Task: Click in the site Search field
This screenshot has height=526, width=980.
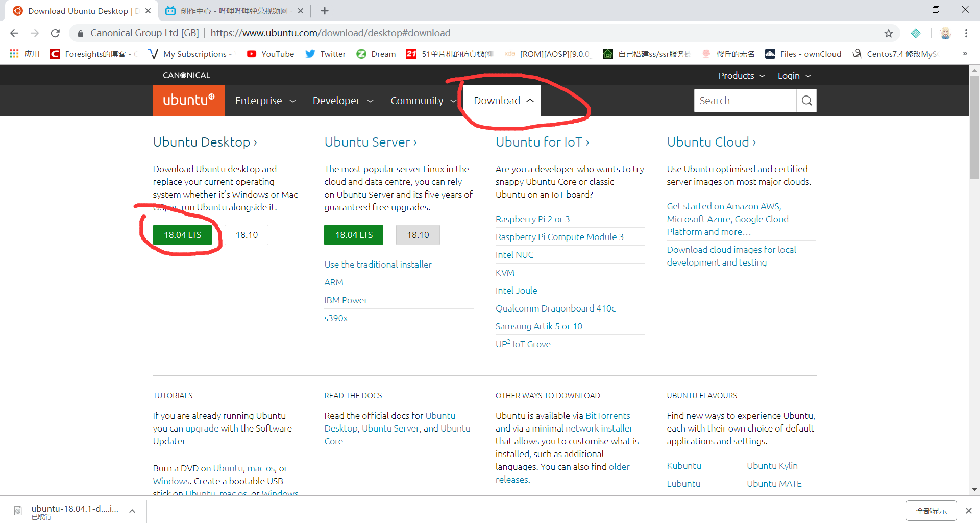Action: coord(745,101)
